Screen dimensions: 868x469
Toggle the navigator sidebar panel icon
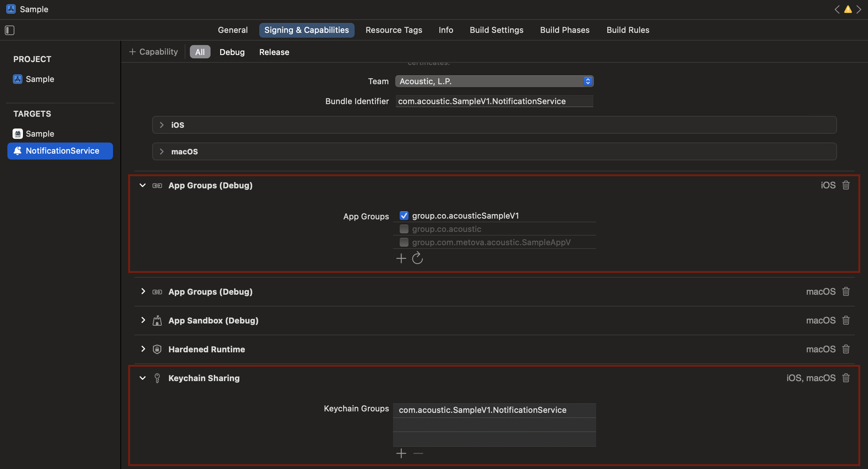[x=10, y=30]
